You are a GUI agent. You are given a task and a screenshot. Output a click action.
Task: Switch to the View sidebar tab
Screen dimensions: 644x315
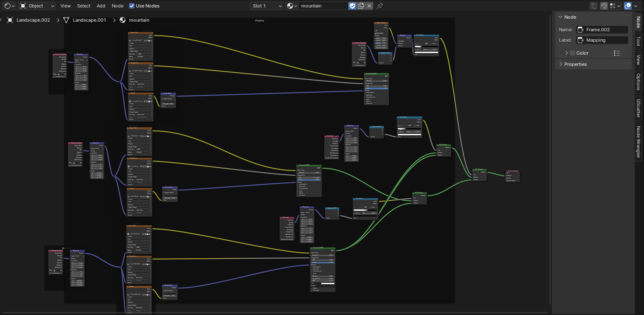[x=639, y=60]
